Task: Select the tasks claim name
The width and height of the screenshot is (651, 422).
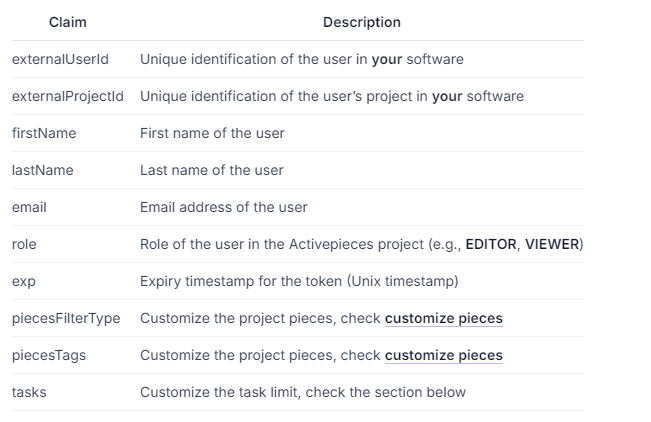Action: 29,392
